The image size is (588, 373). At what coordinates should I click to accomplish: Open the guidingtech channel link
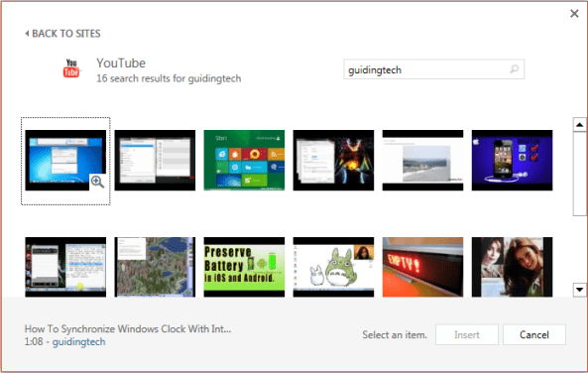click(78, 342)
